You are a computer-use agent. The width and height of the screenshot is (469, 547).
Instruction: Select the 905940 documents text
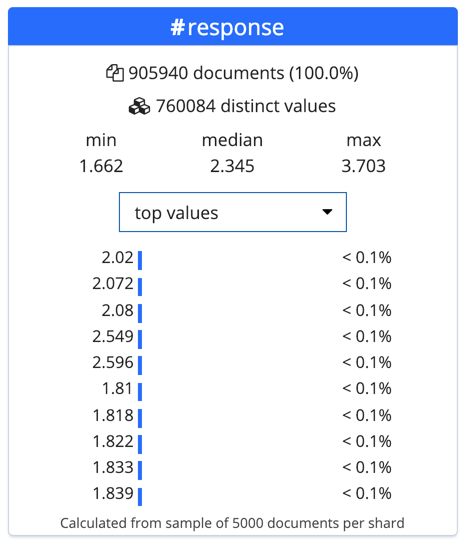coord(244,73)
